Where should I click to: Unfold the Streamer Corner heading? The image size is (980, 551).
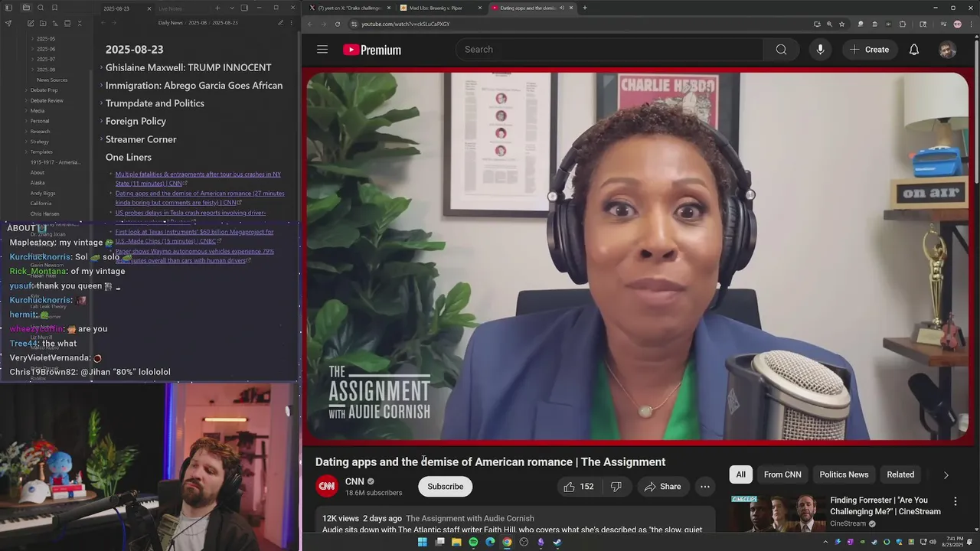[101, 140]
